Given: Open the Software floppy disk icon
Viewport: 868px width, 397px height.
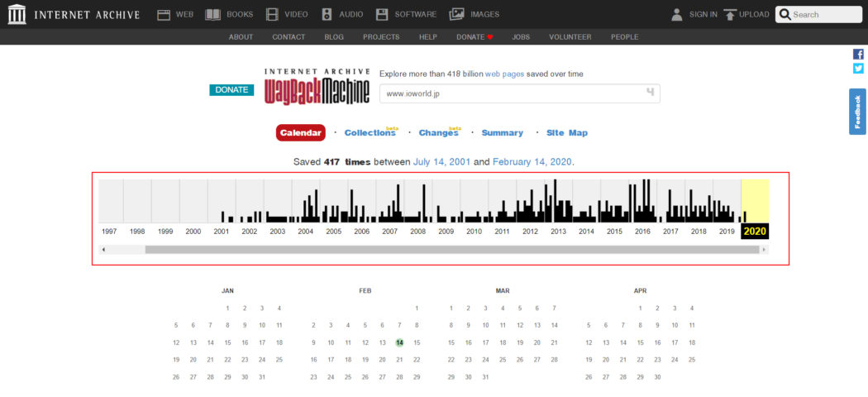Looking at the screenshot, I should point(381,15).
